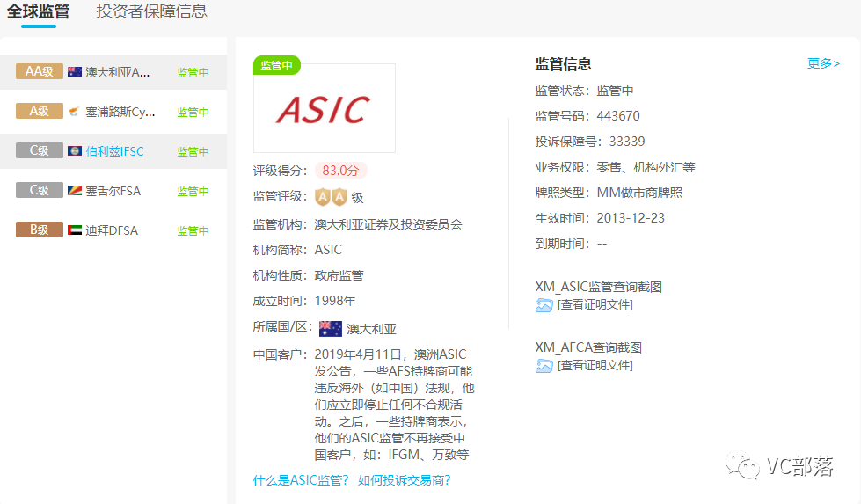Click the ASIC logo image
This screenshot has width=861, height=504.
pos(324,108)
